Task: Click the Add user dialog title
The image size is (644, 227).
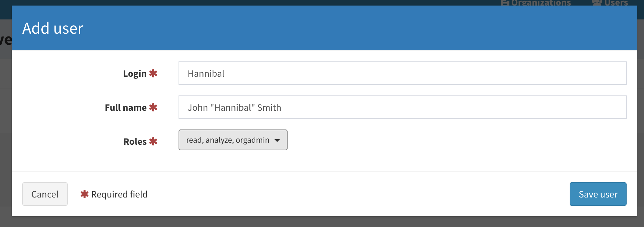Action: [x=53, y=28]
